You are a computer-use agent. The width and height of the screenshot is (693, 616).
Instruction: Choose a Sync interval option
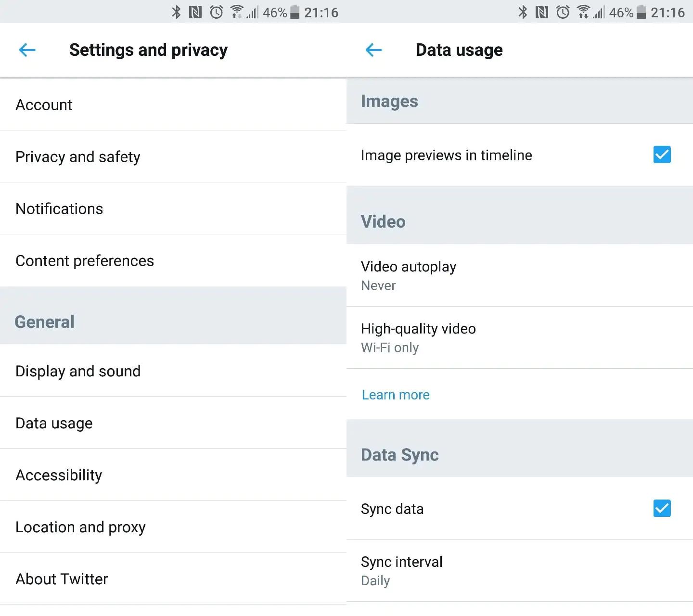[519, 570]
